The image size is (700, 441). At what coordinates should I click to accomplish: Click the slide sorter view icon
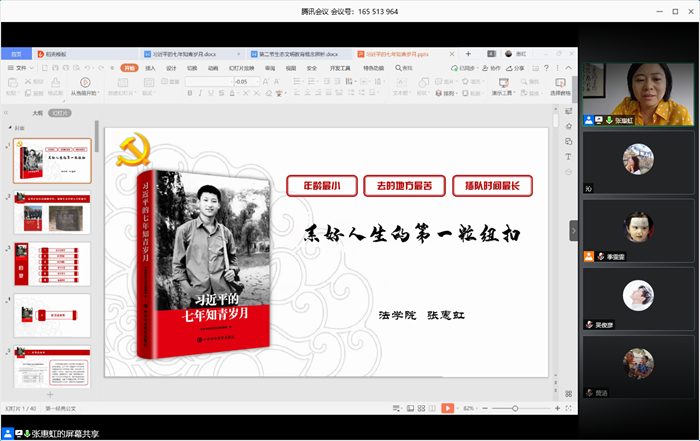click(x=421, y=408)
